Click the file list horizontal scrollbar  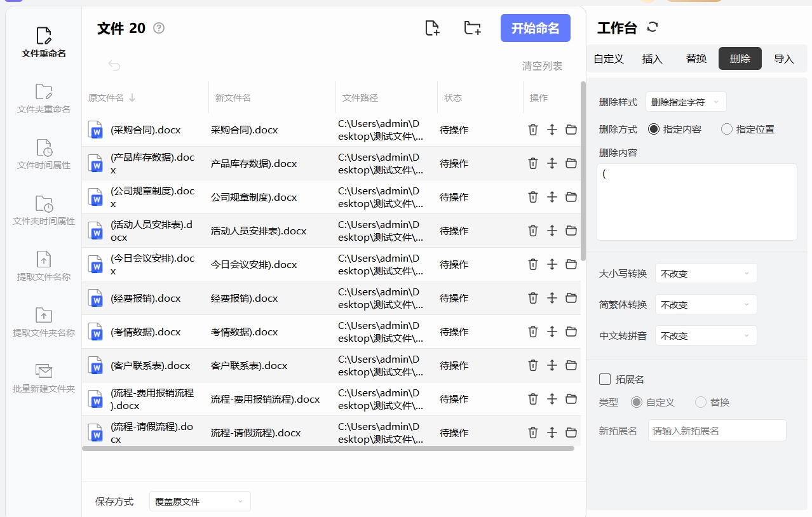click(x=328, y=448)
